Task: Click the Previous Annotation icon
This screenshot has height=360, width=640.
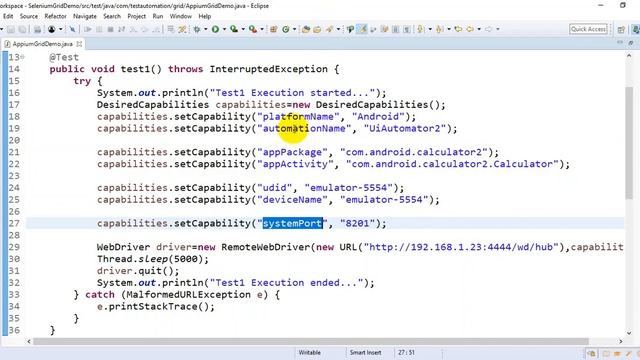Action: point(440,29)
